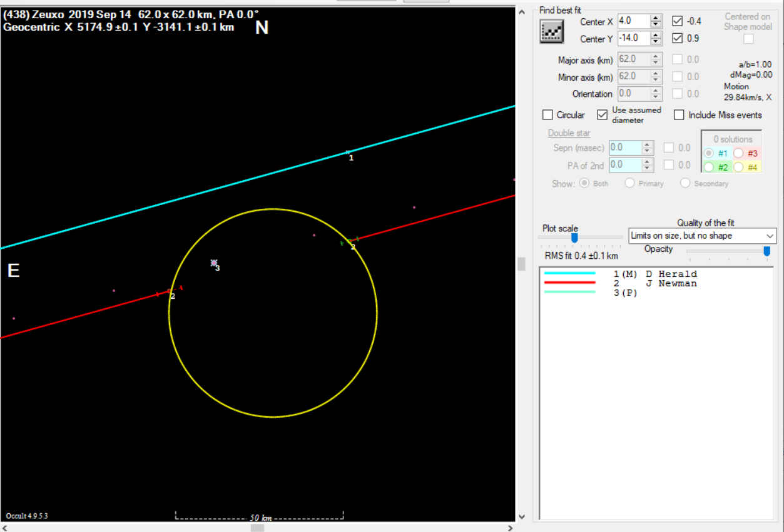Toggle the Sepn (masec) fit checkbox

click(669, 148)
